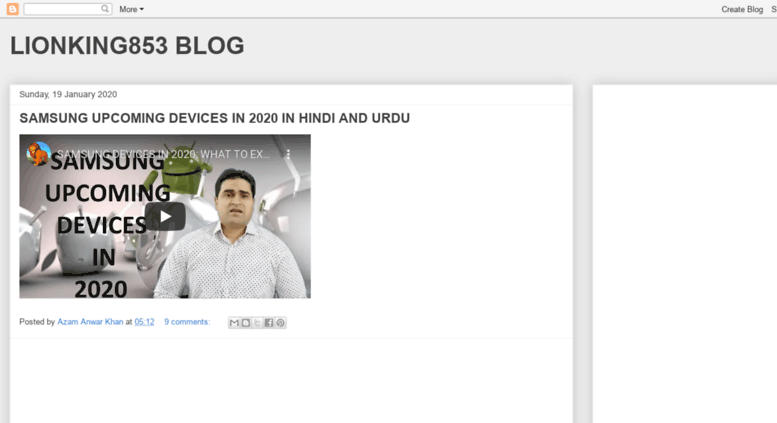Open the Samsung Upcoming Devices post title
The image size is (777, 423).
(x=215, y=118)
